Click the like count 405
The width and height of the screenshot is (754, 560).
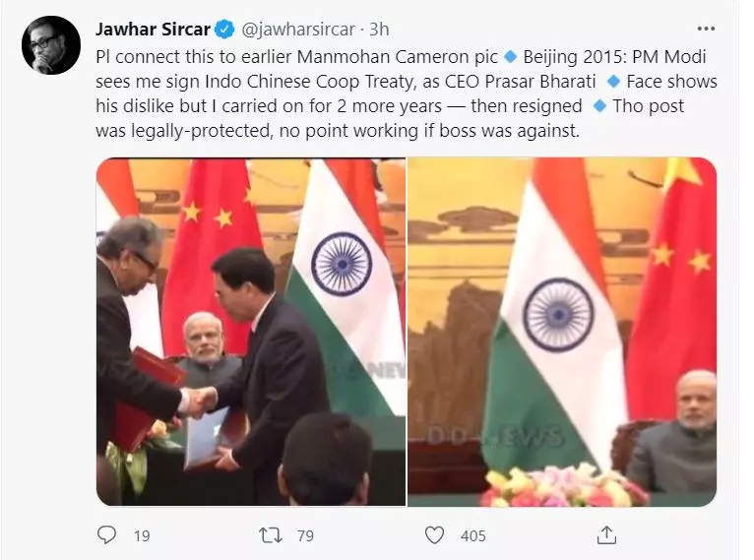click(472, 535)
